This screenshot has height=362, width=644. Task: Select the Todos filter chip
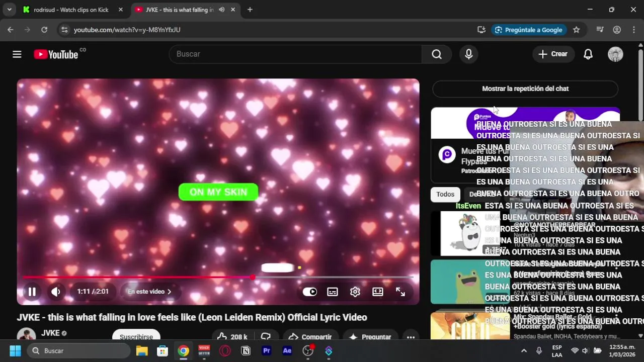(445, 194)
